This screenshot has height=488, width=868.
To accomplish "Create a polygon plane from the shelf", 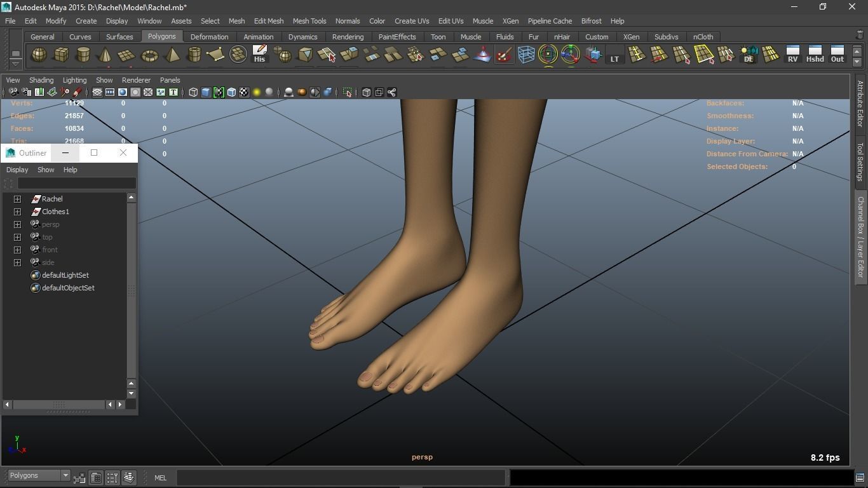I will pyautogui.click(x=127, y=55).
